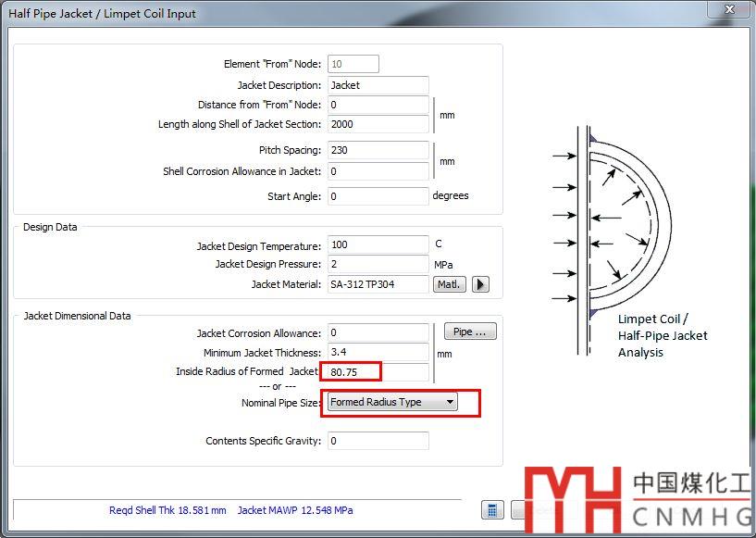Image resolution: width=756 pixels, height=538 pixels.
Task: Click the Minimum Jacket Thickness input
Action: [x=378, y=353]
